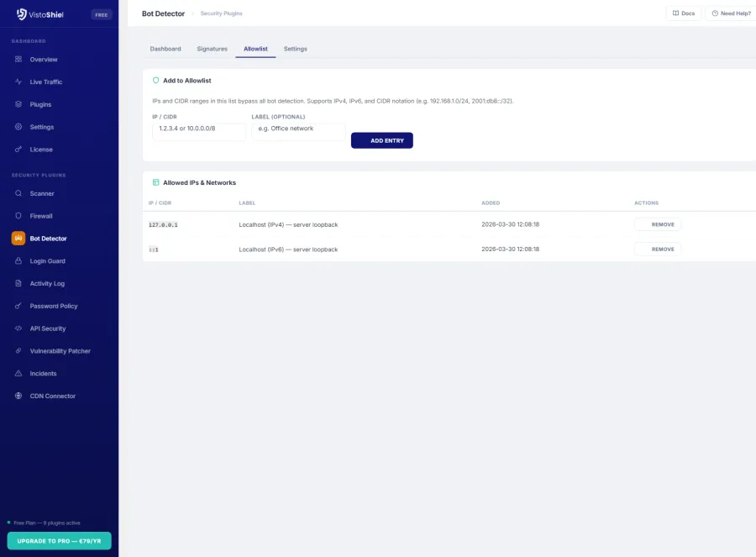This screenshot has height=557, width=756.
Task: Open the Bot Detector Dashboard tab
Action: [165, 49]
